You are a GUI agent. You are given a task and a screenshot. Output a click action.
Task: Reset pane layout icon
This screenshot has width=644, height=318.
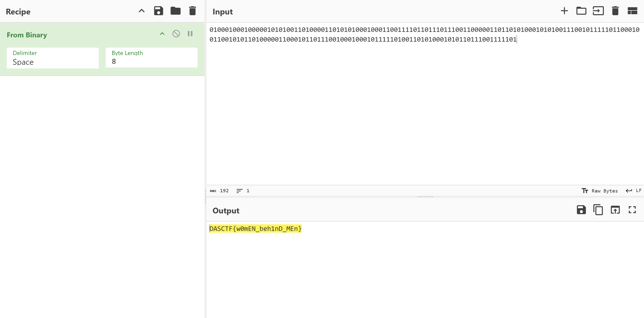click(632, 11)
